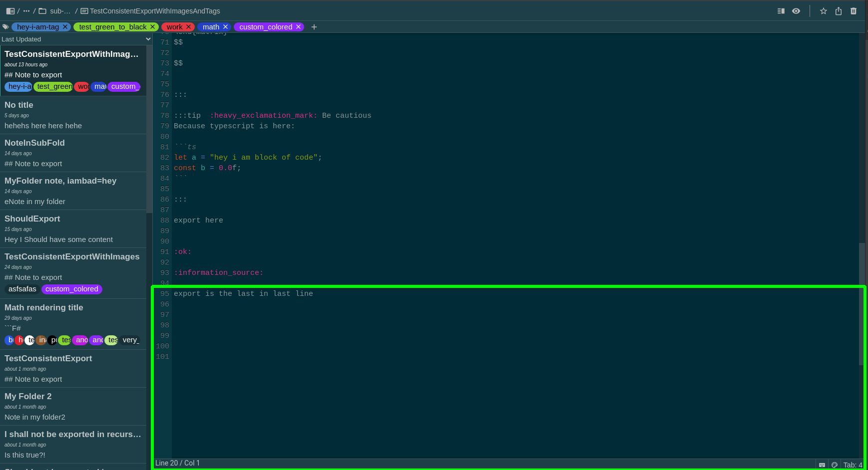
Task: Change tab size via 'Tab: 4'
Action: click(853, 465)
